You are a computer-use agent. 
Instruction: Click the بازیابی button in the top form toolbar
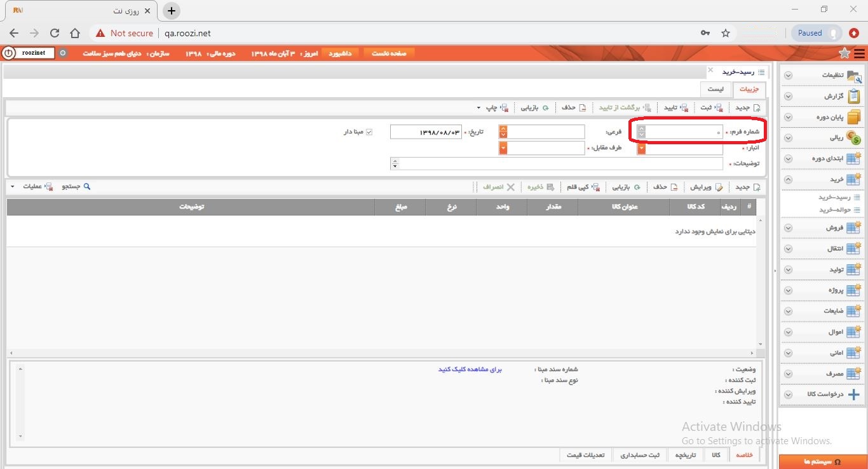click(x=535, y=108)
